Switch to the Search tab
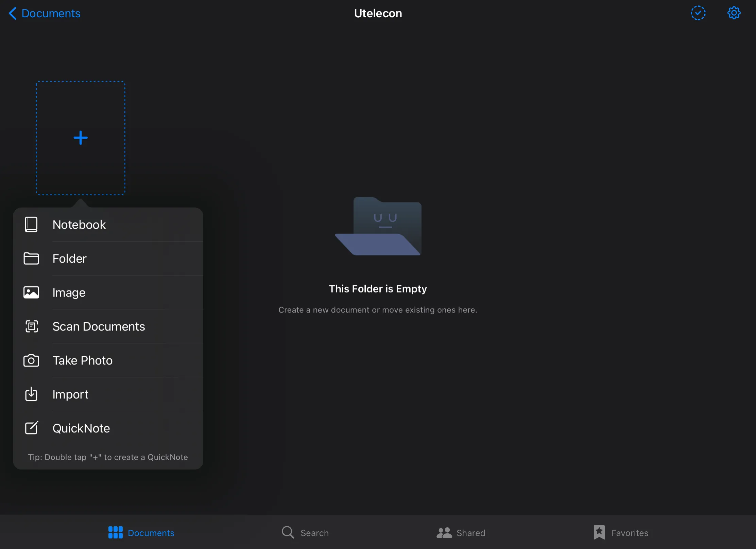 pyautogui.click(x=305, y=532)
